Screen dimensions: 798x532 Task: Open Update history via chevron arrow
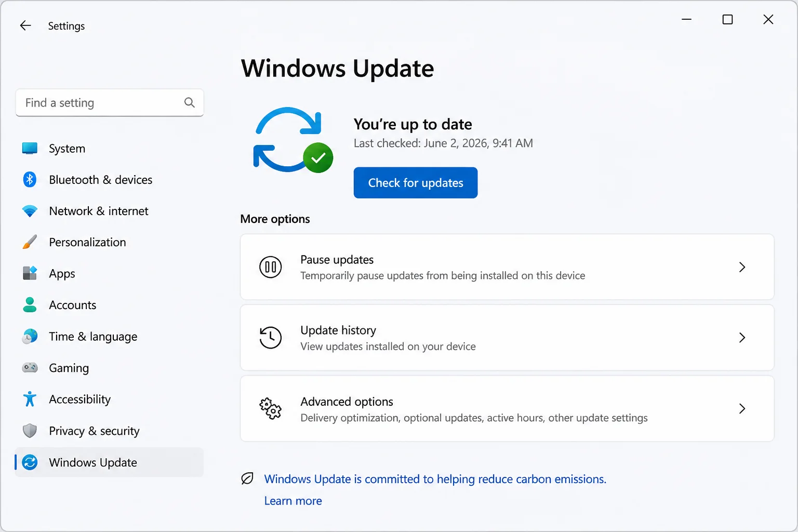point(742,338)
